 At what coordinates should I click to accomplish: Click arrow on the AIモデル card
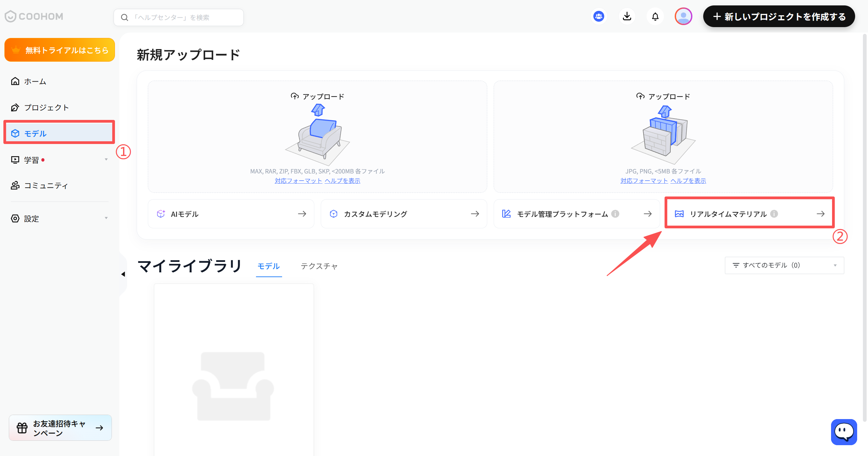(x=302, y=214)
